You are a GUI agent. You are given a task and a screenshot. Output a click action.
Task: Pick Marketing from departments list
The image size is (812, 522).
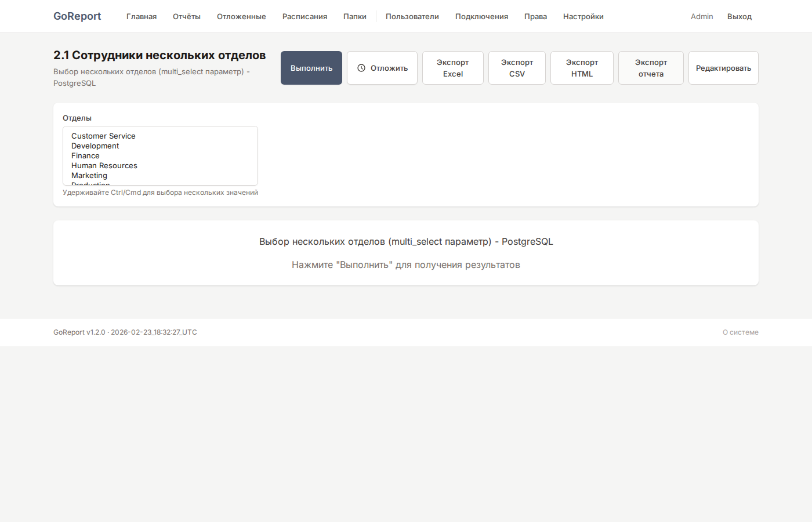[89, 176]
